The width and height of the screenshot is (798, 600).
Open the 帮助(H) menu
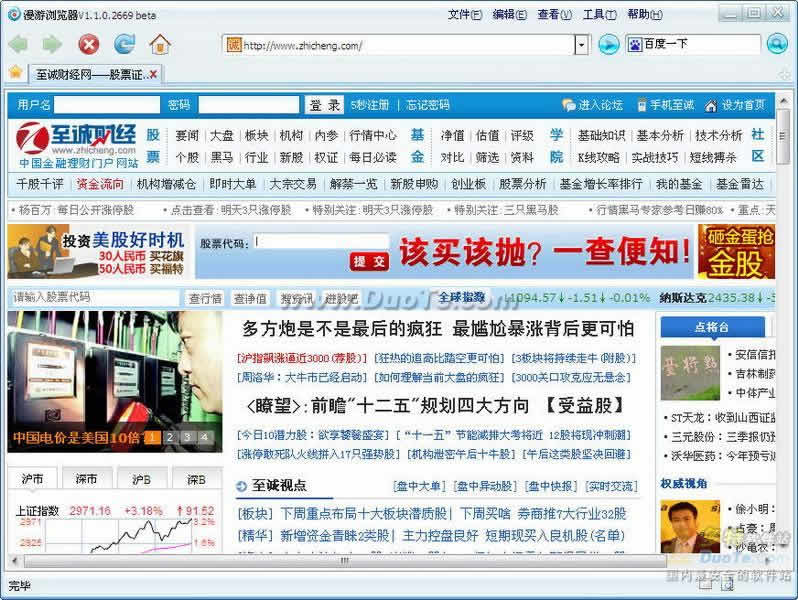coord(645,15)
